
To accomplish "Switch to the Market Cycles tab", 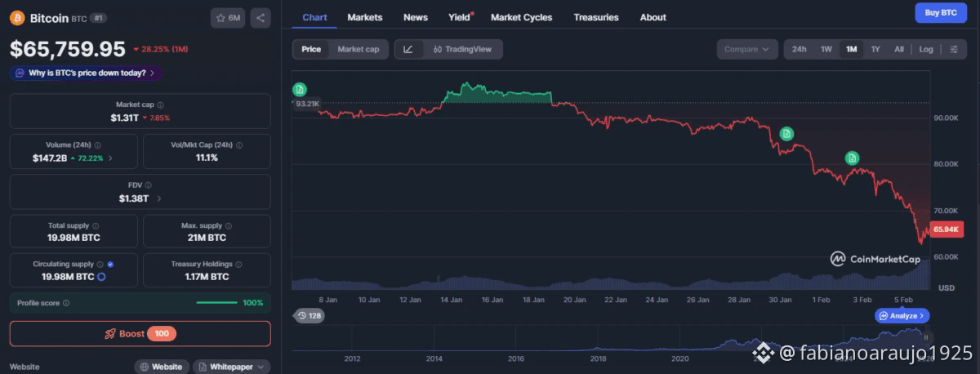I will click(x=521, y=17).
